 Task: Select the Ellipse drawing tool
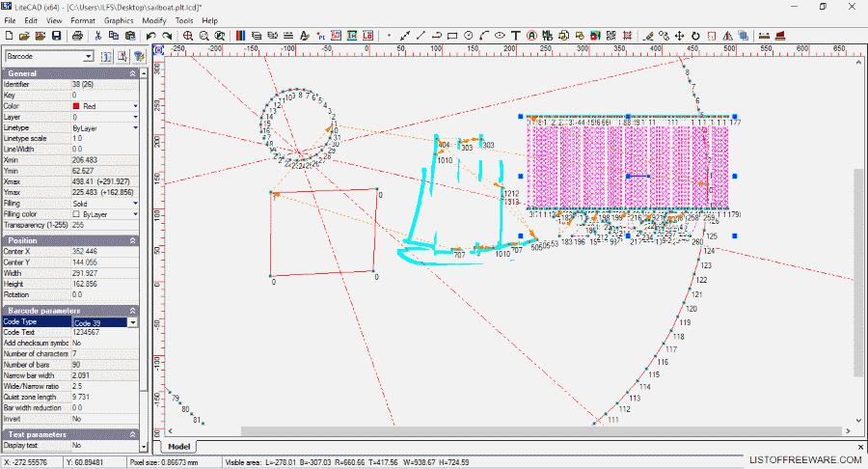[500, 36]
